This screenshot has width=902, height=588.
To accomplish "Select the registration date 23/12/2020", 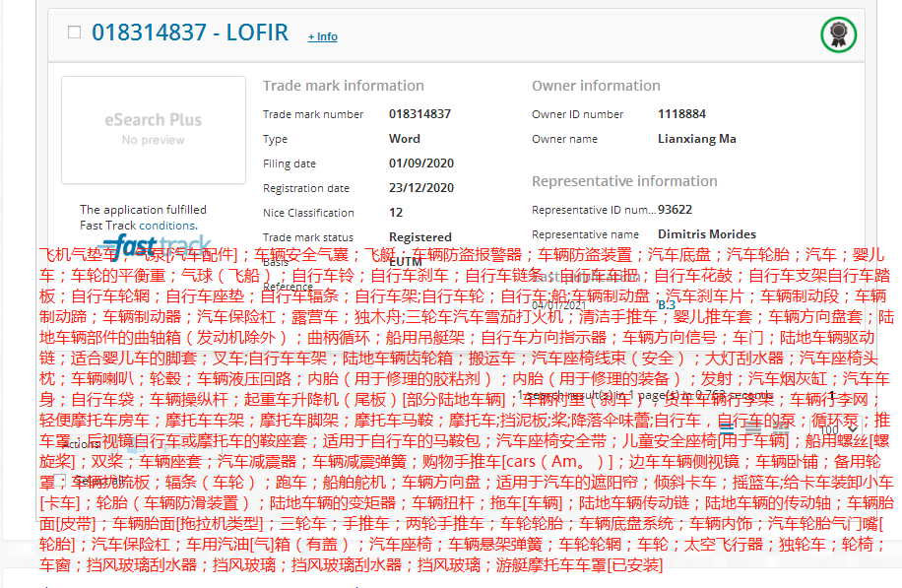I will [x=421, y=188].
